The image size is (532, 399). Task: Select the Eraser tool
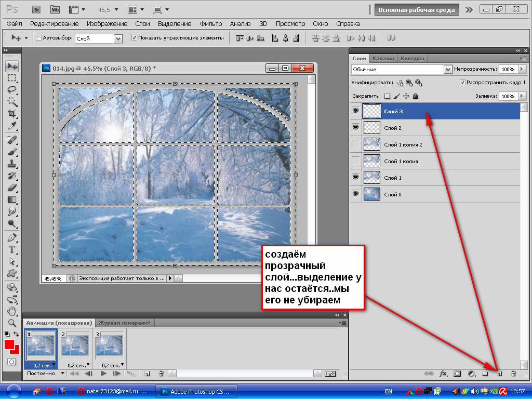tap(12, 187)
